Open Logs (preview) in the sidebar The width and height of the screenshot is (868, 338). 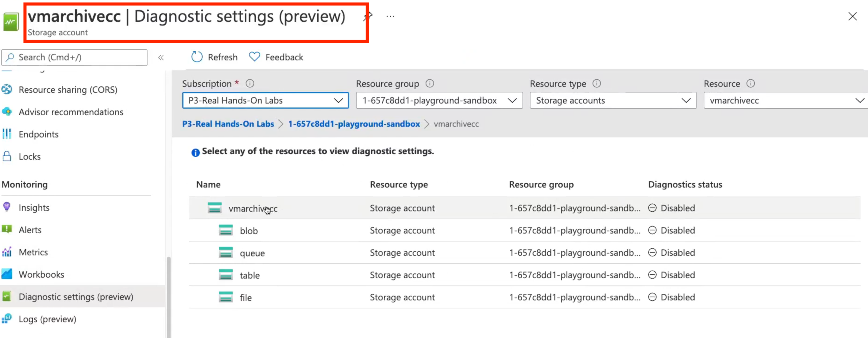coord(48,319)
